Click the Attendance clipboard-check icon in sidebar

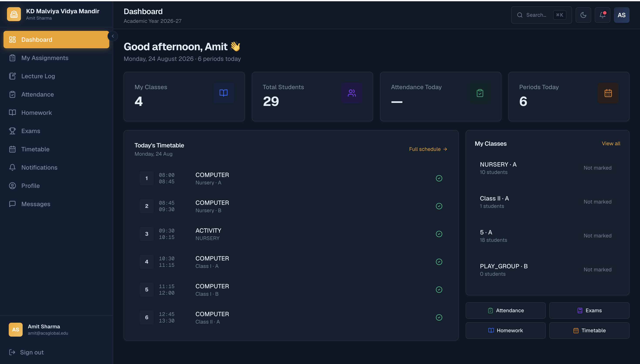pos(12,94)
